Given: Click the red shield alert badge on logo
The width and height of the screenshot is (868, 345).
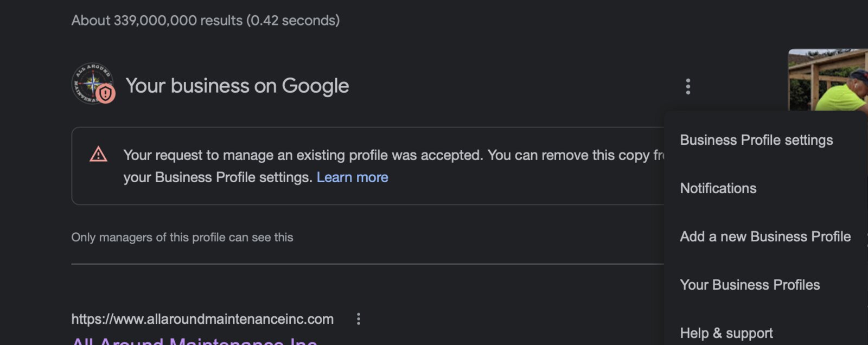Looking at the screenshot, I should click(106, 94).
